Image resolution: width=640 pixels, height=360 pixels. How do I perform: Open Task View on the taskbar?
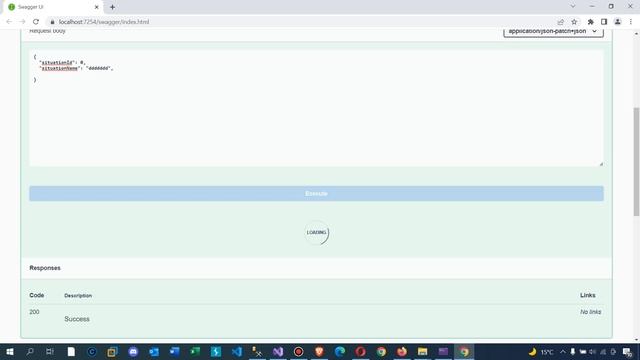click(x=50, y=351)
